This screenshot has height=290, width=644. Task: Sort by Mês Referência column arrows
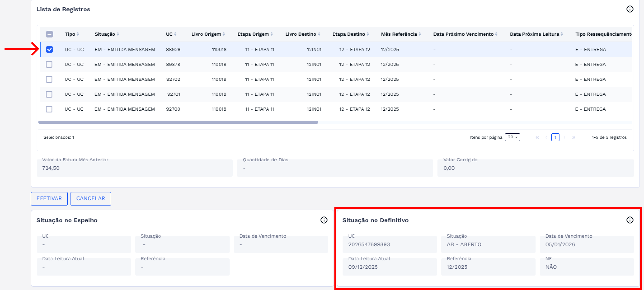[420, 34]
